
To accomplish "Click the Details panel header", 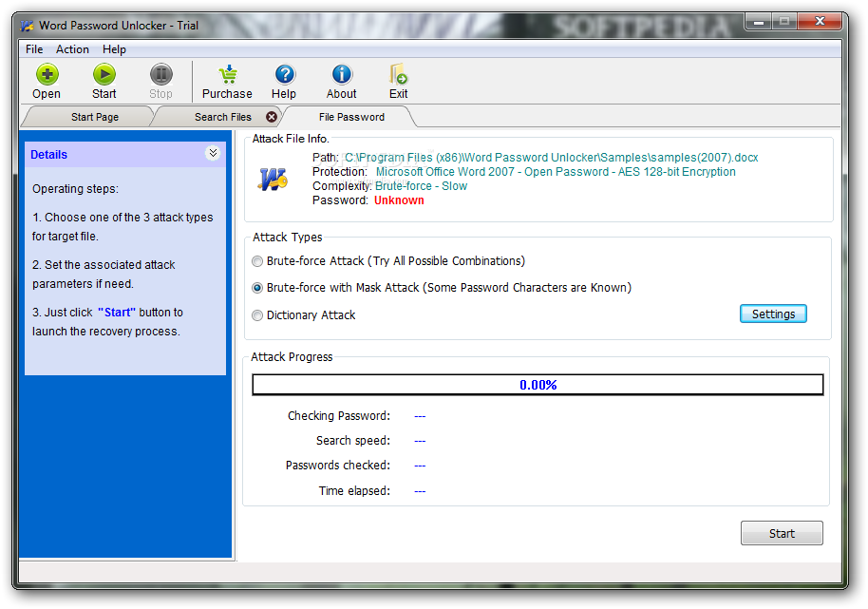I will 125,155.
